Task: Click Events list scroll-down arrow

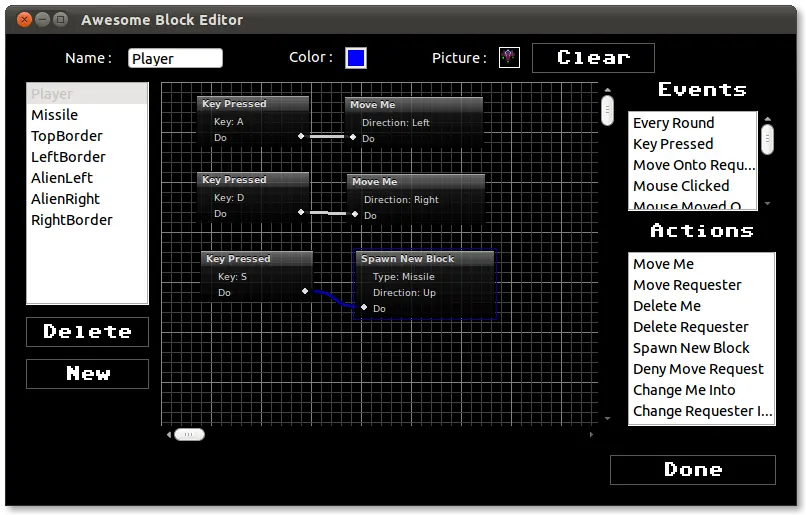Action: click(767, 204)
